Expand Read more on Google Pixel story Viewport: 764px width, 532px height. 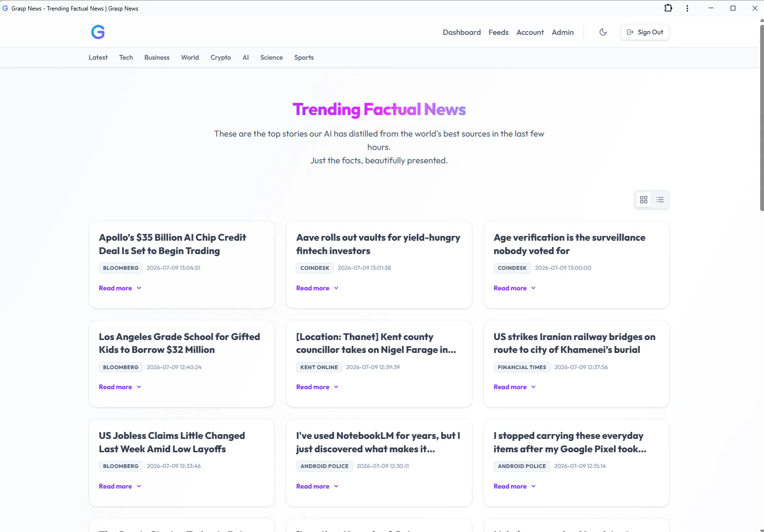515,486
